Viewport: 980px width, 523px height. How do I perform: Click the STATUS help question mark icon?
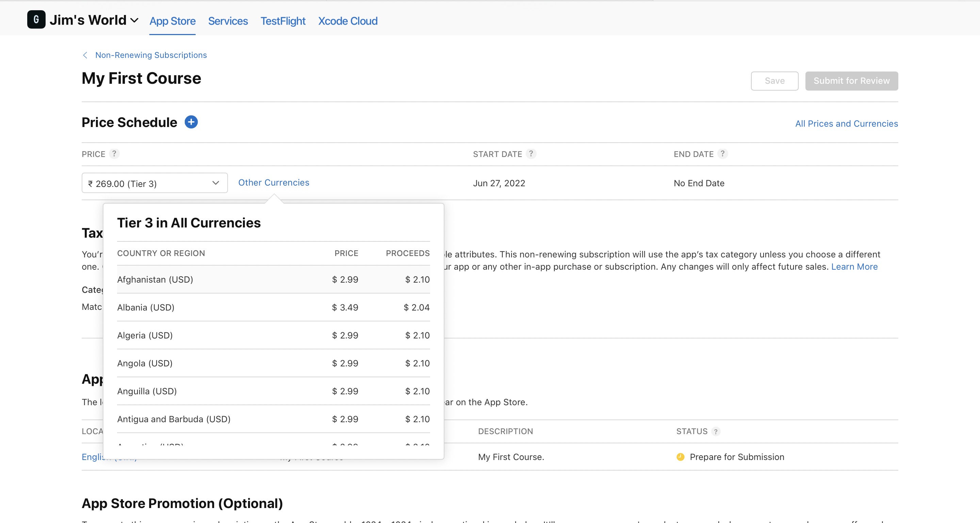pyautogui.click(x=716, y=431)
